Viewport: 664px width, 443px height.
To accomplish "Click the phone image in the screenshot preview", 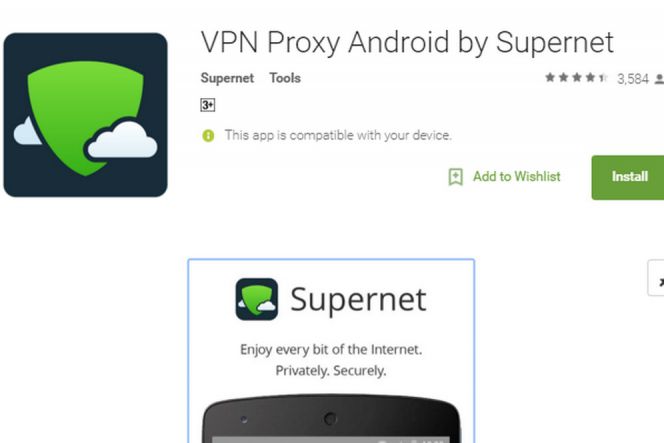I will (331, 418).
